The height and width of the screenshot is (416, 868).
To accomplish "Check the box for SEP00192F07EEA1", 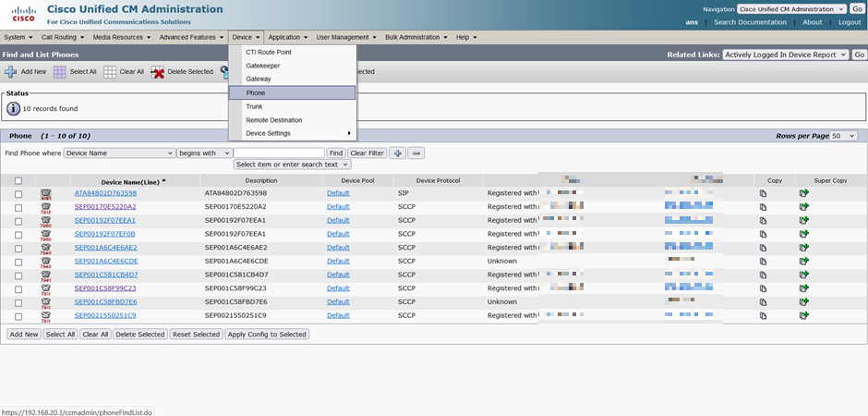I will click(x=18, y=221).
